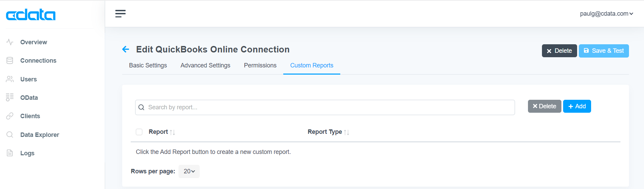Click the Logs document icon
This screenshot has width=644, height=189.
(x=10, y=153)
